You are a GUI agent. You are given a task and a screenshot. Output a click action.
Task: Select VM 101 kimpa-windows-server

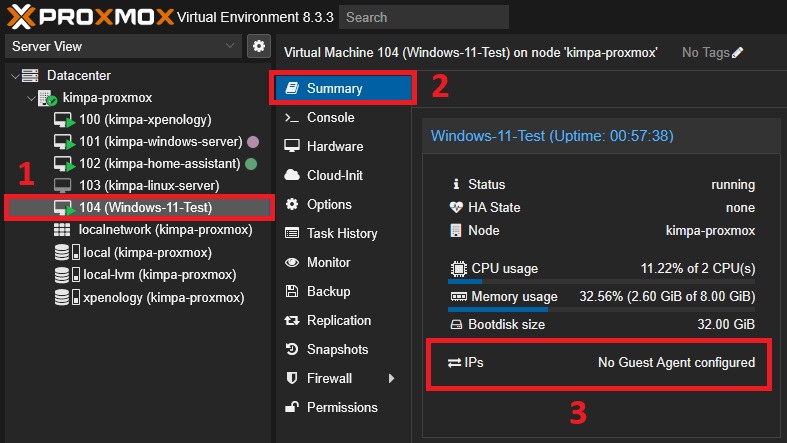pos(159,142)
